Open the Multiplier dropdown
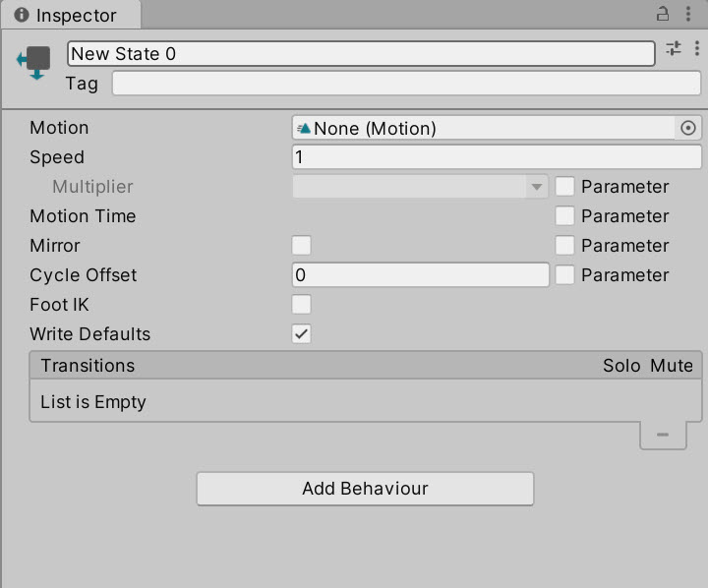Screen dimensions: 708x588 (x=421, y=187)
